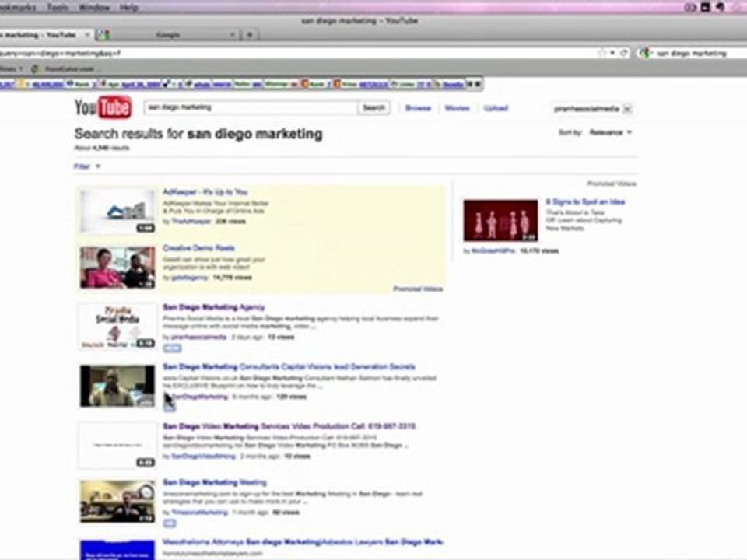The image size is (747, 560).
Task: Click the AdKeeper video thumbnail
Action: (x=117, y=211)
